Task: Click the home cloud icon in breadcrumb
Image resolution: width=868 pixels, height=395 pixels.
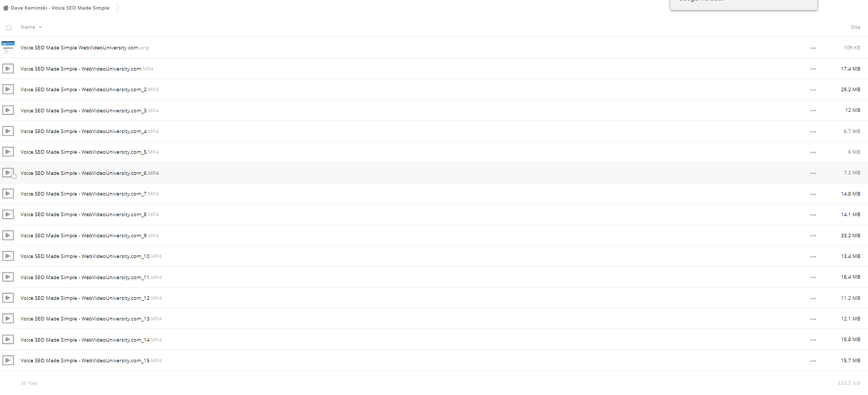Action: (6, 8)
